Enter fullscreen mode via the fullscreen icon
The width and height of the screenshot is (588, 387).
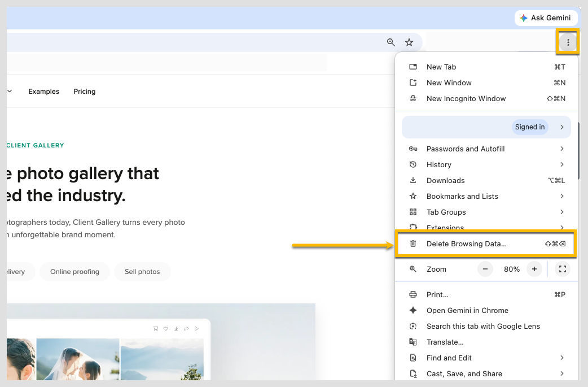pos(562,269)
